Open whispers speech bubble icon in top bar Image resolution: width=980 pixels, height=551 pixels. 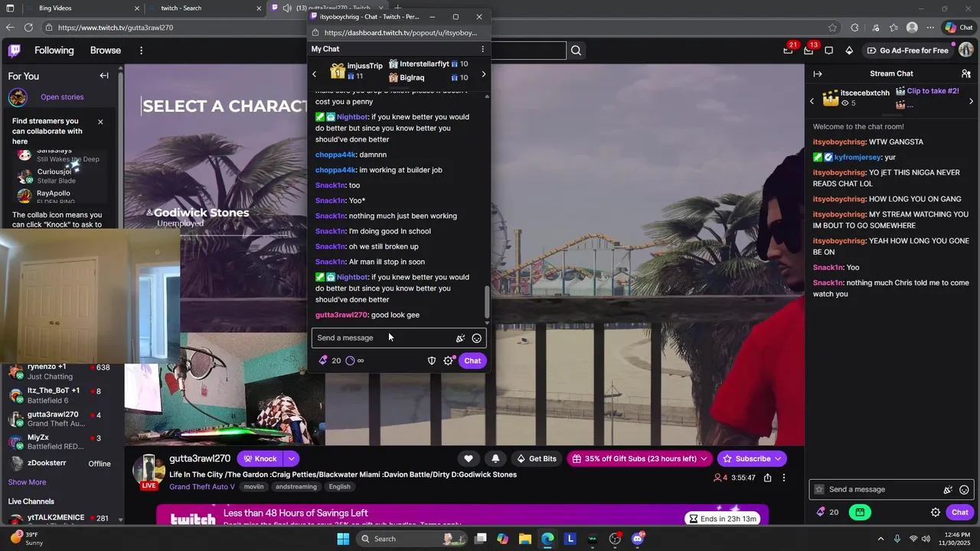828,51
